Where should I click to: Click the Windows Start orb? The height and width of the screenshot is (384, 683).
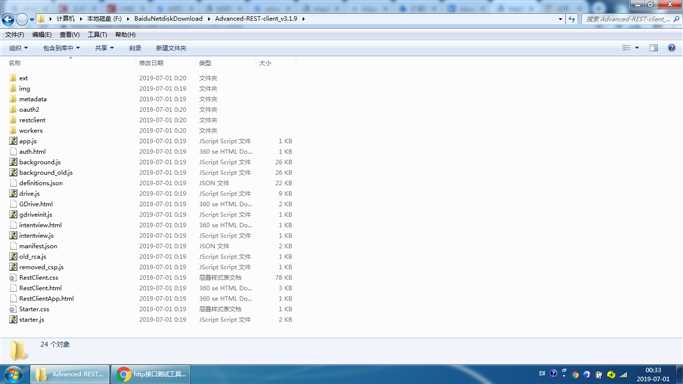point(13,374)
